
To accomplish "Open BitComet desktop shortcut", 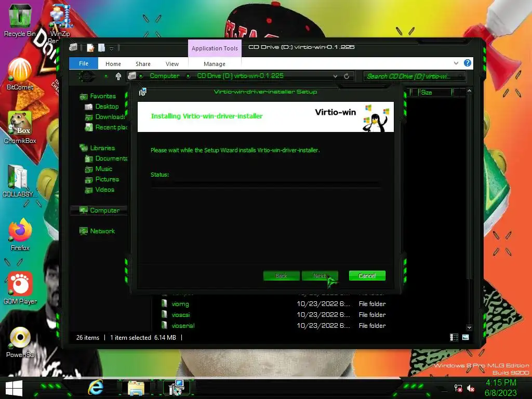I will point(20,74).
